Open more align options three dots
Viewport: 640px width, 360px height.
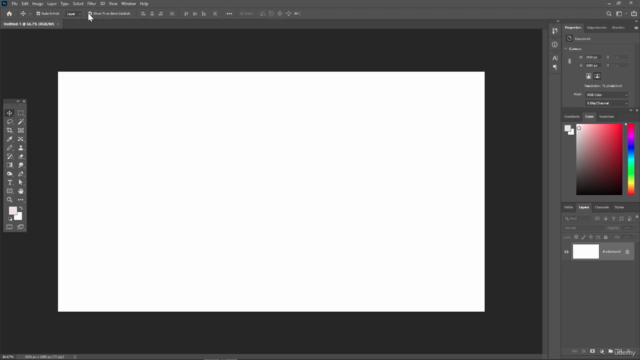pyautogui.click(x=229, y=13)
